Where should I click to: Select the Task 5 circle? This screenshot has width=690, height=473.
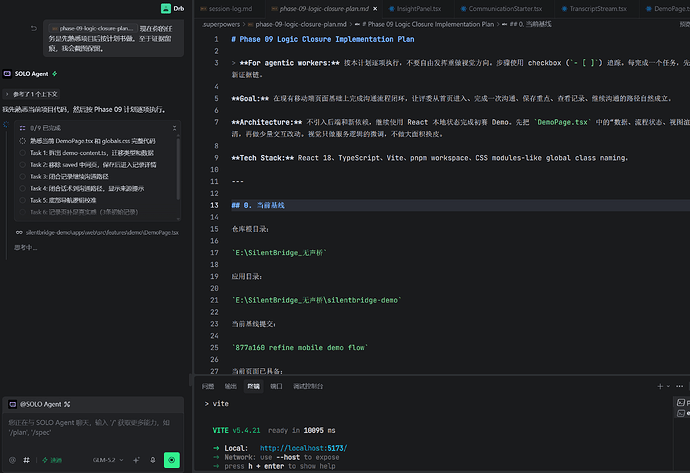tap(22, 200)
